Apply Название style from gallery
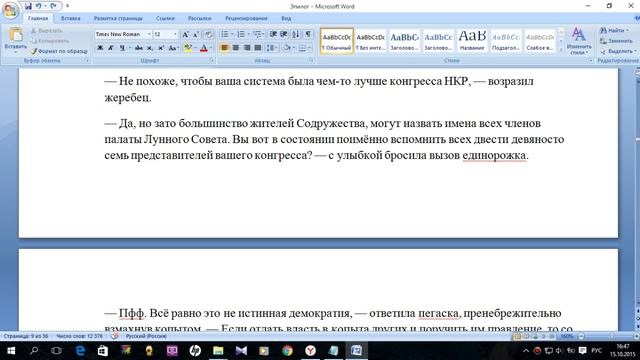Image resolution: width=640 pixels, height=360 pixels. (x=472, y=40)
